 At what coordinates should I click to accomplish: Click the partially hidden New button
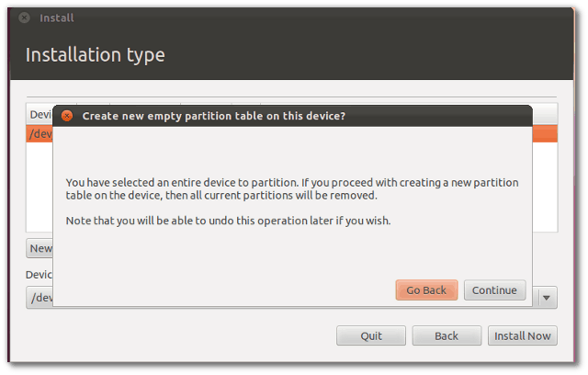pyautogui.click(x=40, y=248)
